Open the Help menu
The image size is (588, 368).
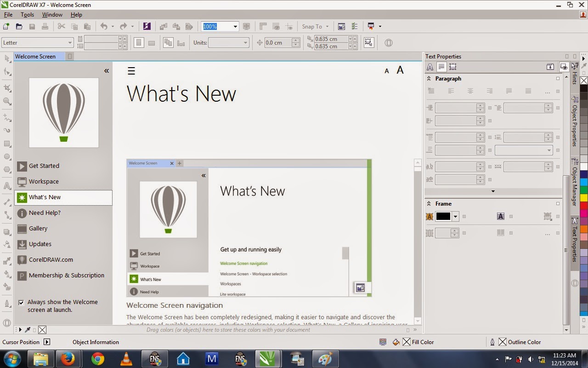[x=76, y=15]
